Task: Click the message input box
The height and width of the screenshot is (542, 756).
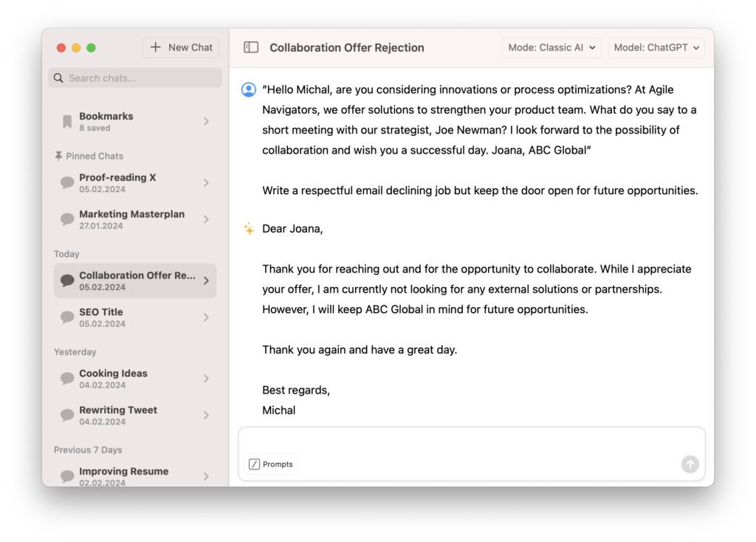Action: (472, 453)
